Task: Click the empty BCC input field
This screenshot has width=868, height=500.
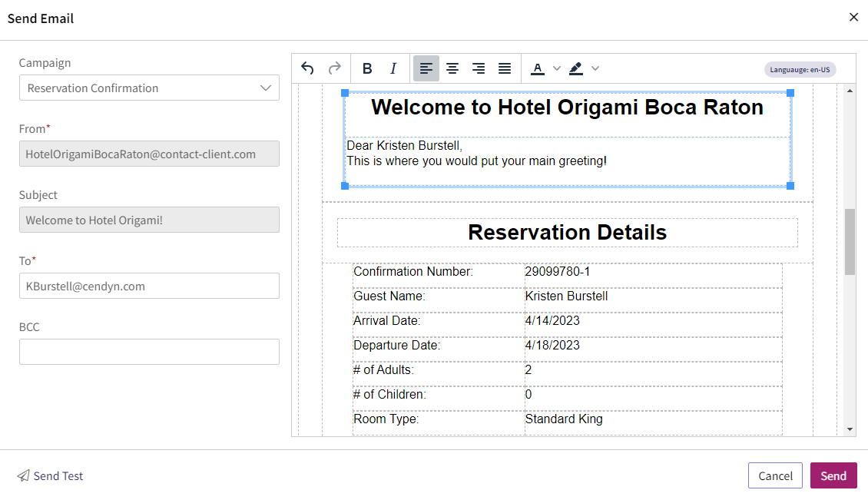Action: pyautogui.click(x=149, y=352)
